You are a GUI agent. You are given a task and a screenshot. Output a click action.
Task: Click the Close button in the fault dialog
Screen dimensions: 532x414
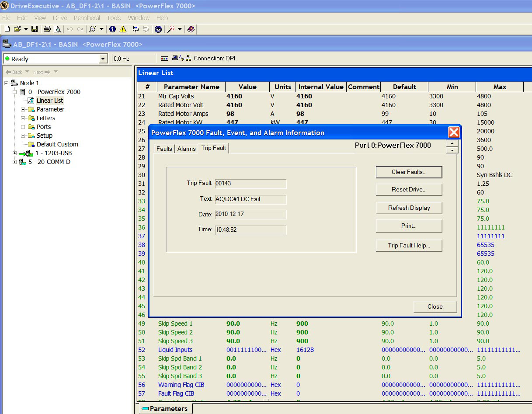pos(435,306)
